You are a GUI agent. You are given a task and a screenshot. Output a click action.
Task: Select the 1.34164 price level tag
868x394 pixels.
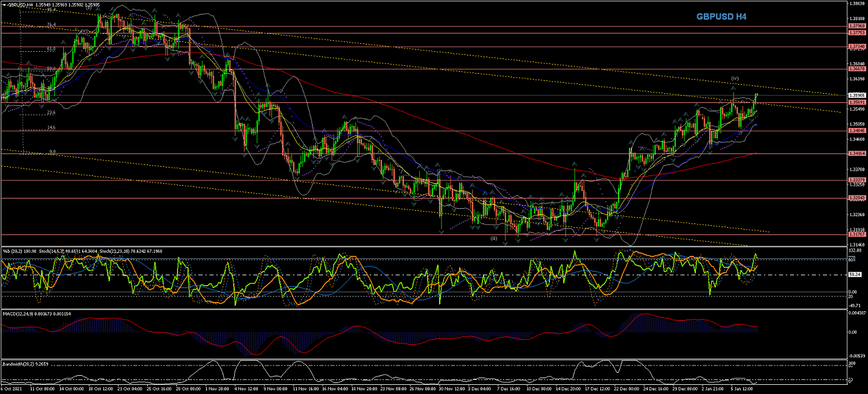[856, 153]
